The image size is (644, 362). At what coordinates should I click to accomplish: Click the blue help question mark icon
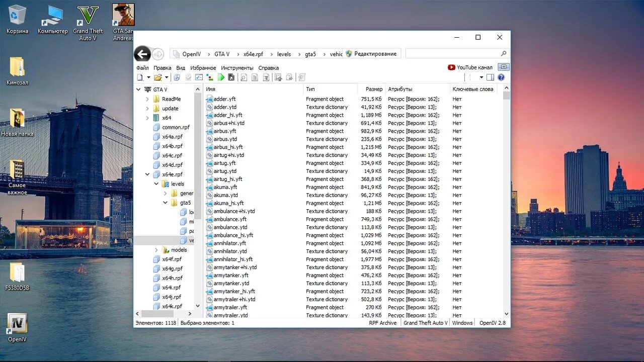(501, 77)
